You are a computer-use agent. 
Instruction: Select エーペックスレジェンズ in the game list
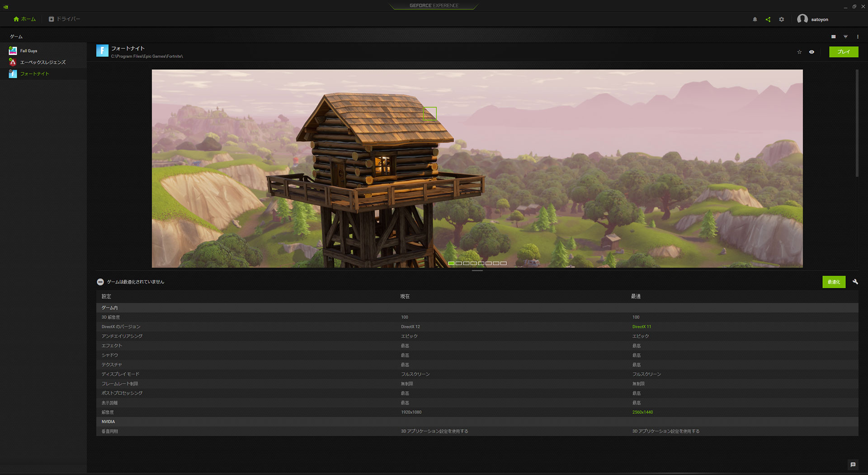tap(42, 62)
